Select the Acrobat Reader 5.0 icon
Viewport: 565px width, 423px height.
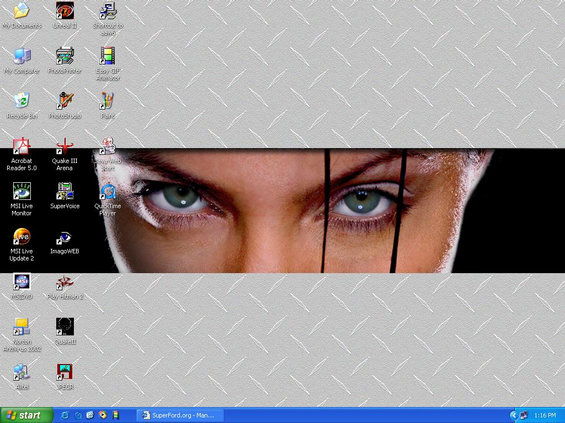pos(22,146)
